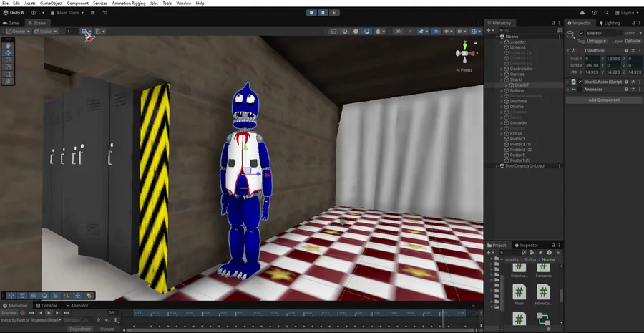Switch to the Game tab
644x333 pixels.
point(11,24)
